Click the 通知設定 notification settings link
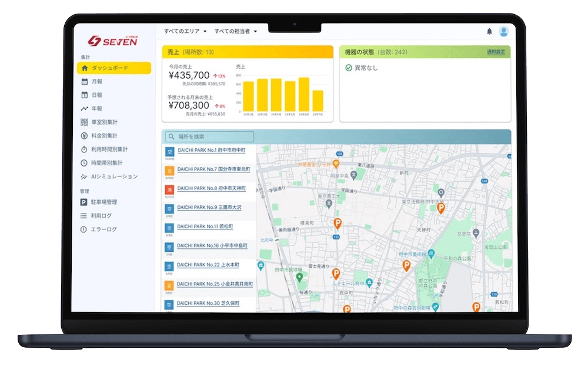The height and width of the screenshot is (366, 588). pyautogui.click(x=496, y=52)
